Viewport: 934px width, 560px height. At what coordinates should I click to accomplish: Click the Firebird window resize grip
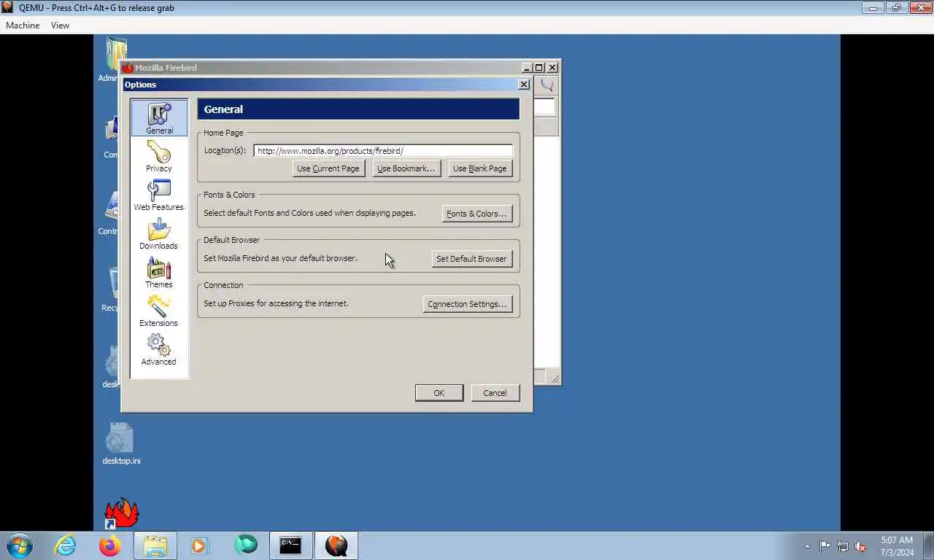click(x=555, y=379)
